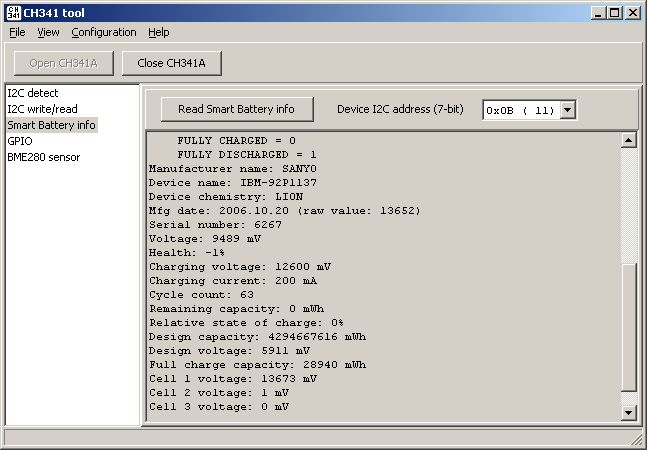The height and width of the screenshot is (450, 647).
Task: Click the Cell 3 voltage: 0 mV line
Action: (x=219, y=407)
